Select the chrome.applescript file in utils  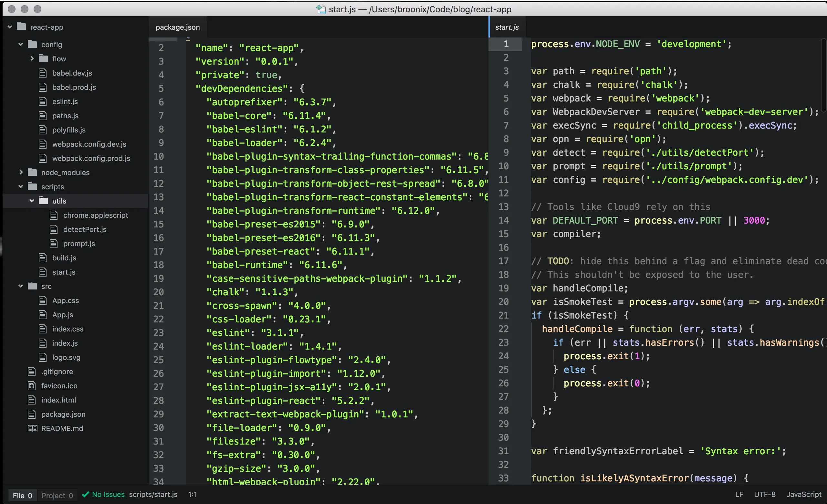[x=96, y=215]
